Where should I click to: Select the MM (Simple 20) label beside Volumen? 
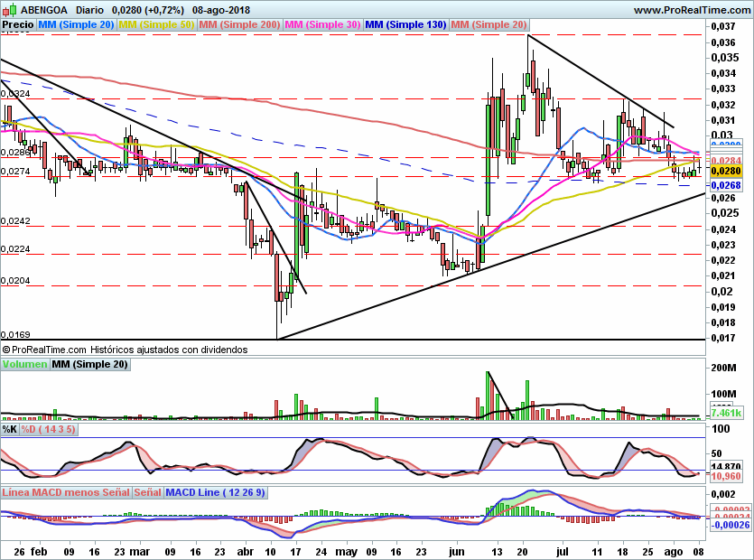(x=90, y=364)
